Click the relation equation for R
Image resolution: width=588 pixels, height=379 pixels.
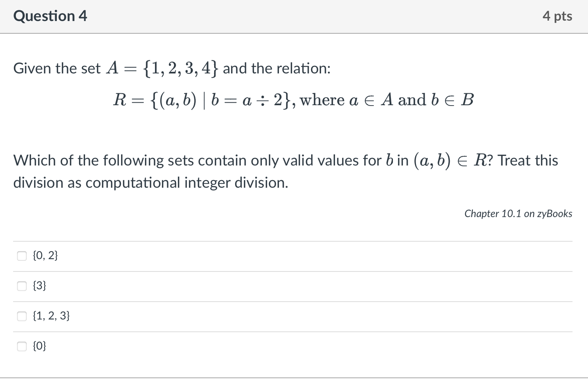coord(293,100)
